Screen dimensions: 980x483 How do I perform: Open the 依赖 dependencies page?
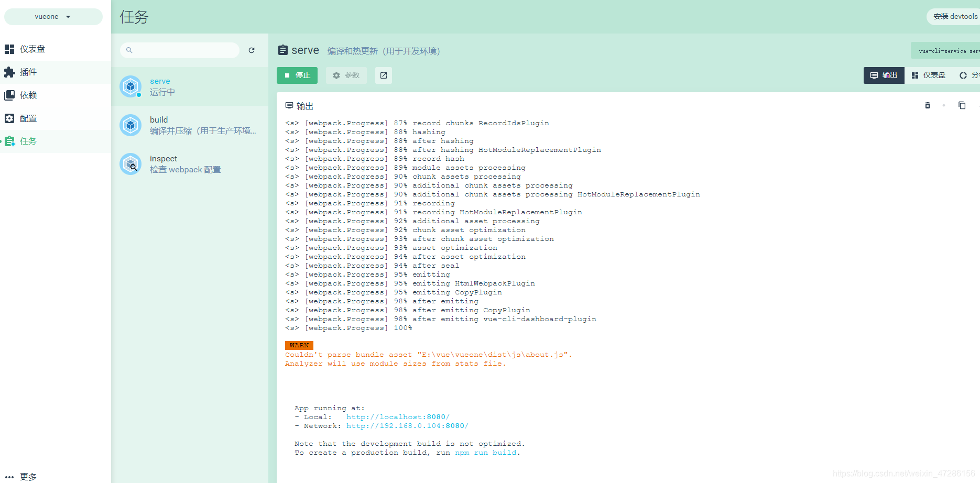pos(55,95)
